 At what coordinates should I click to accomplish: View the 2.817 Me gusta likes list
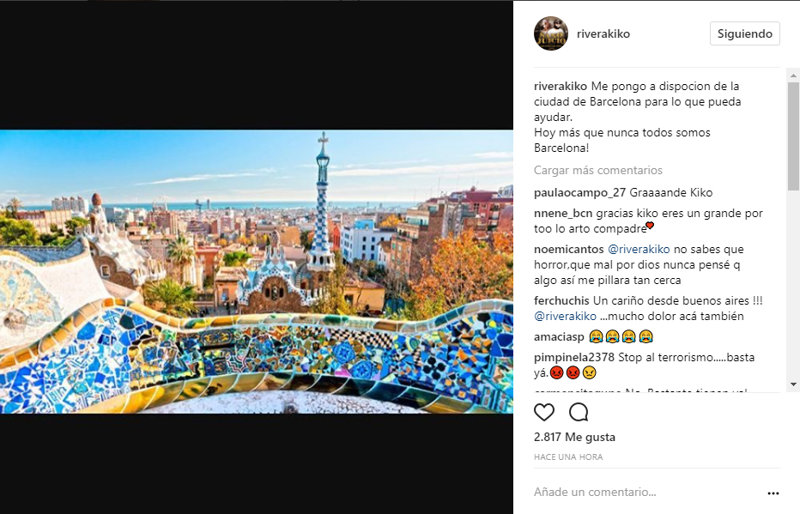click(575, 437)
